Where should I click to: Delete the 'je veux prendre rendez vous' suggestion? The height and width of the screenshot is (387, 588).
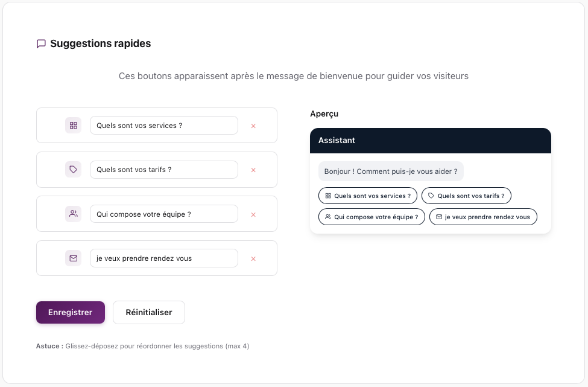coord(253,258)
